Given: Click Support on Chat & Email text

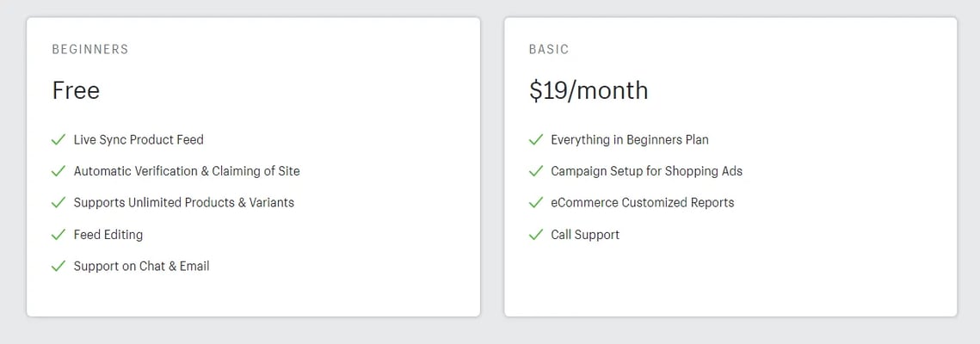Looking at the screenshot, I should tap(141, 267).
